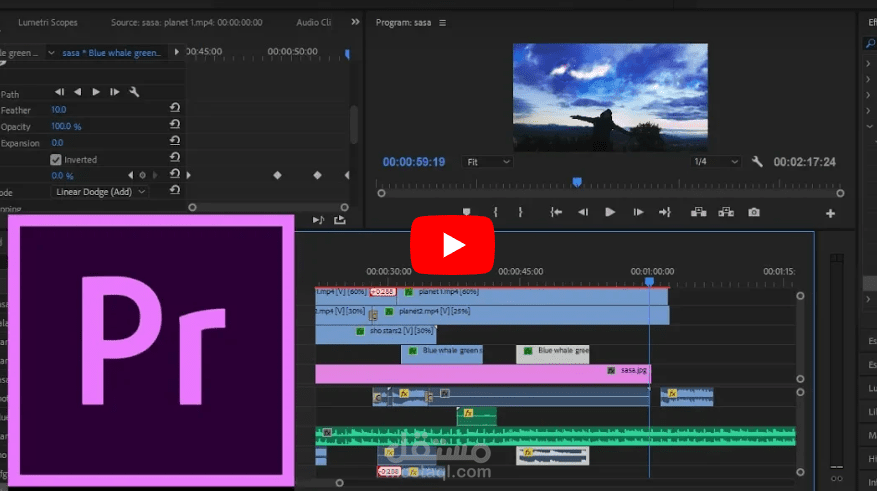
Task: Track the mask path backward one frame
Action: 59,92
